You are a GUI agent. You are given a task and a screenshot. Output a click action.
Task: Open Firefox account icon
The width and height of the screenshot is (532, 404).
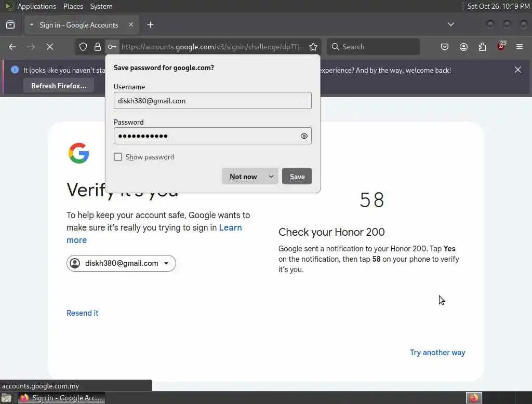coord(463,47)
